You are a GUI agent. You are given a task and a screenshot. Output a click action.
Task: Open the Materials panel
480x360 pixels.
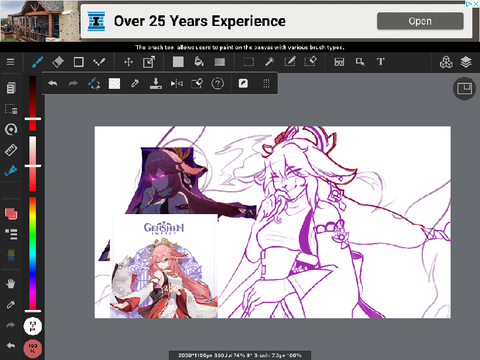pyautogui.click(x=446, y=62)
